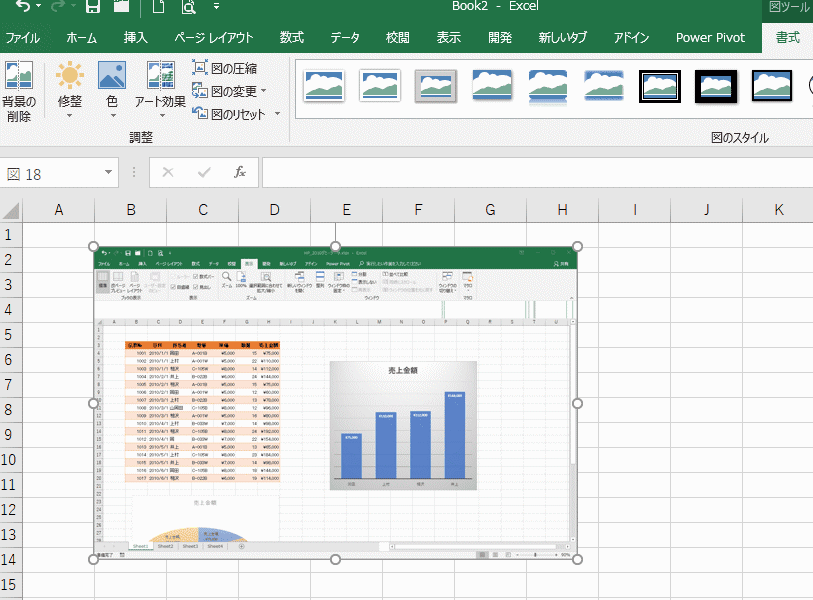
Task: Switch to the 新しいタブ tab
Action: click(x=563, y=38)
